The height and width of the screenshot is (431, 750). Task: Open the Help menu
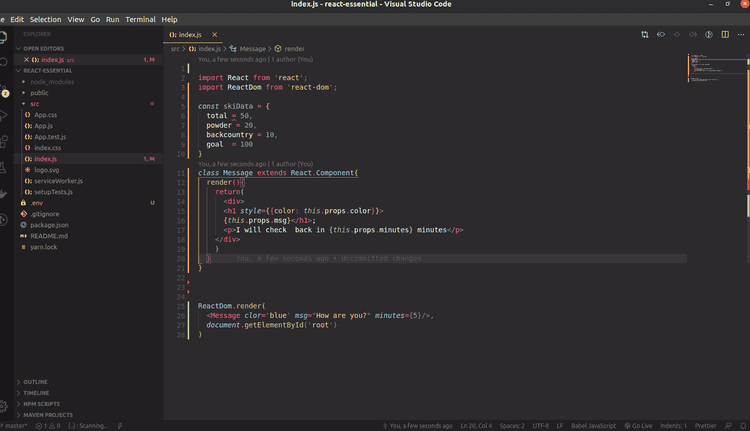169,20
